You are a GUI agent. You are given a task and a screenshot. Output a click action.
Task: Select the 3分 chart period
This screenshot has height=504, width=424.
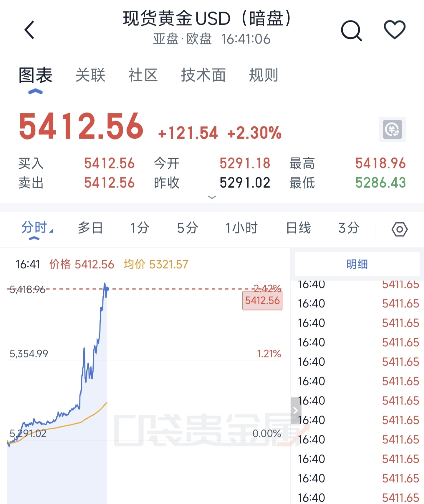(x=349, y=228)
